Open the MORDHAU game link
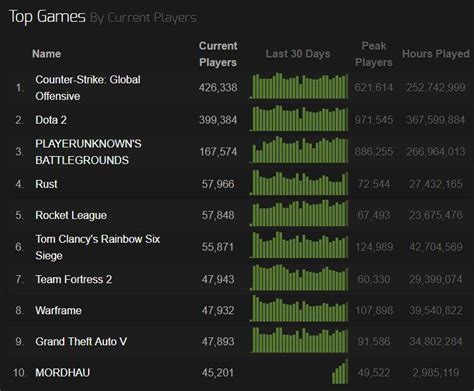474x391 pixels. [x=63, y=373]
